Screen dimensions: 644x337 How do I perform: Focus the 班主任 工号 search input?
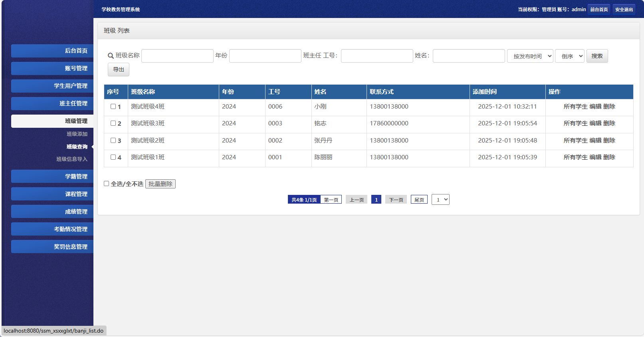coord(377,56)
